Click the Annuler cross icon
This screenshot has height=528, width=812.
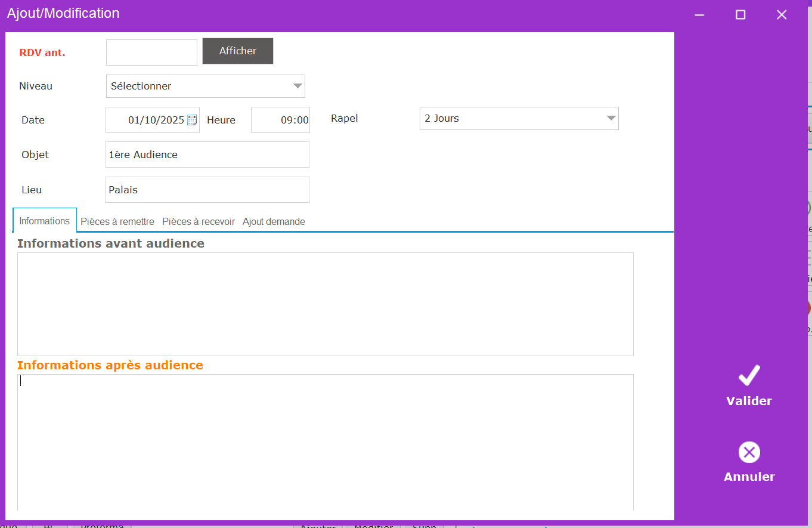pyautogui.click(x=749, y=452)
